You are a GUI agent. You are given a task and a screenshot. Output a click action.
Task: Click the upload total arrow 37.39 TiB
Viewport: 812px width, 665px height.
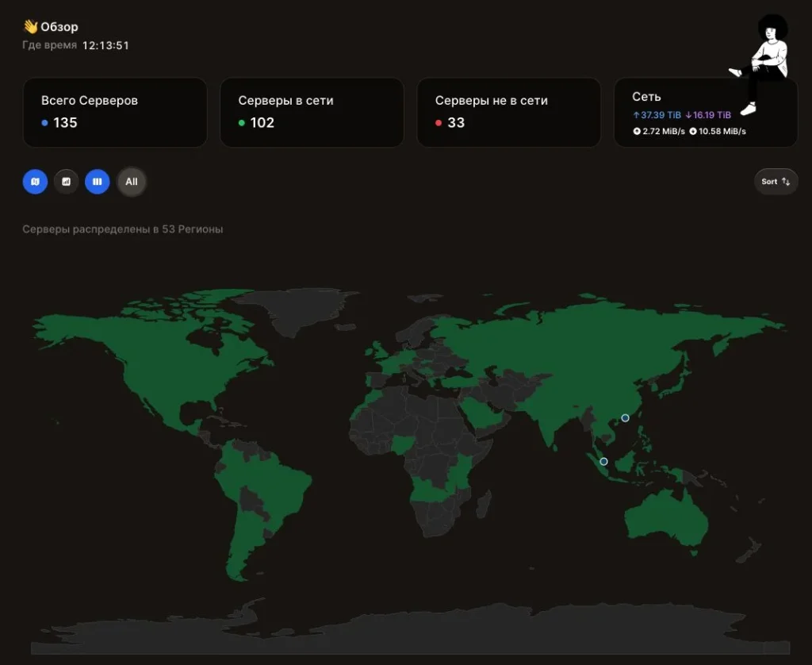click(x=637, y=115)
